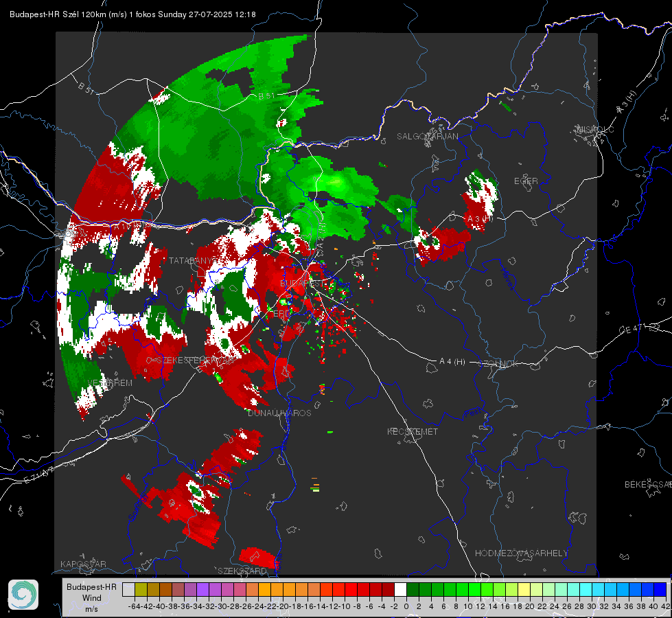Click the VESZPRÉM city label
The width and height of the screenshot is (672, 618).
(110, 383)
